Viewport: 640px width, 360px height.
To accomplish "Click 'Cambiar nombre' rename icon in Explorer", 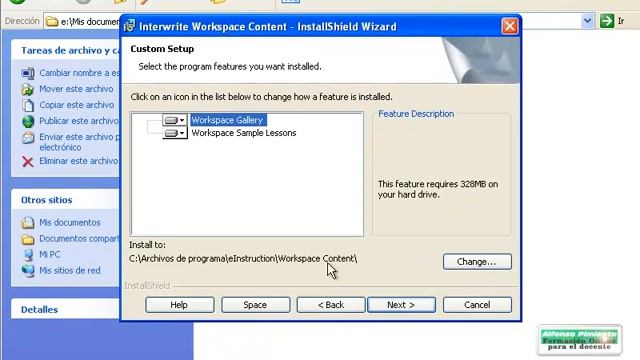I will click(28, 73).
